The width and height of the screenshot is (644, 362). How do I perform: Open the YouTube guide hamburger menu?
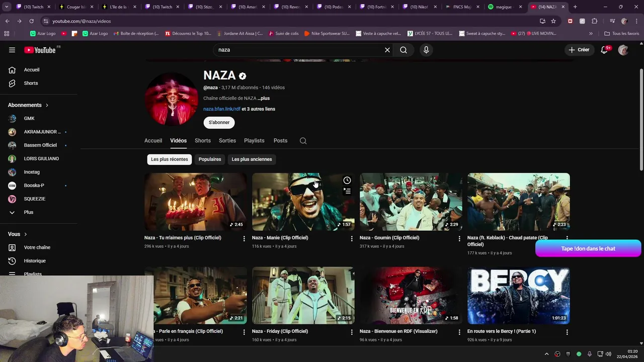(12, 50)
